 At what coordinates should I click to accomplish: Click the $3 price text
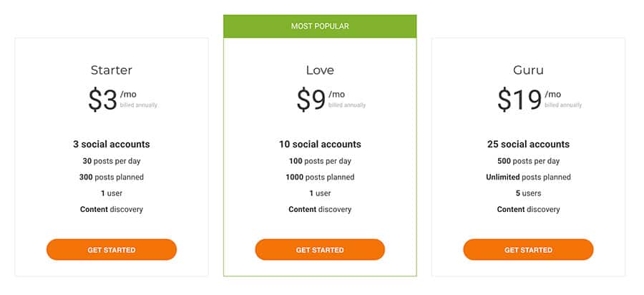tap(102, 100)
